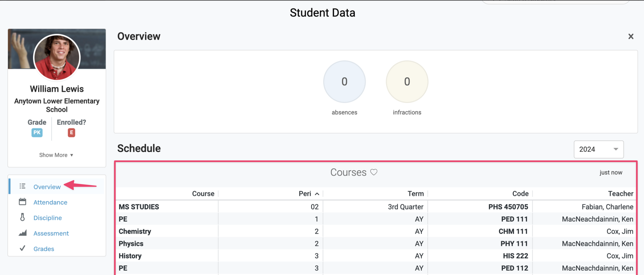This screenshot has height=275, width=644.
Task: Click the red E enrolled badge
Action: click(71, 133)
